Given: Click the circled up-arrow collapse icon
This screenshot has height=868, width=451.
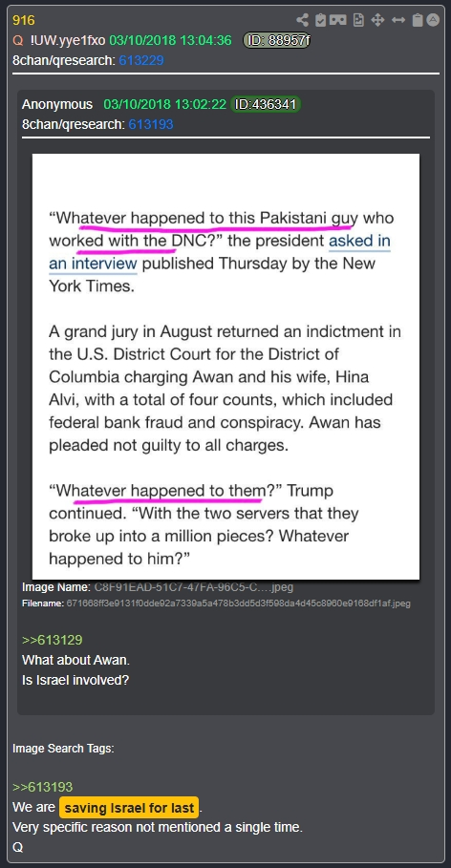Looking at the screenshot, I should click(x=433, y=20).
